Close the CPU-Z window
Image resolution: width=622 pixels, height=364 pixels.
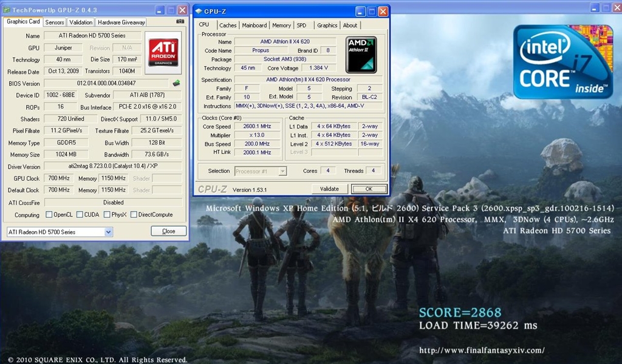point(383,11)
